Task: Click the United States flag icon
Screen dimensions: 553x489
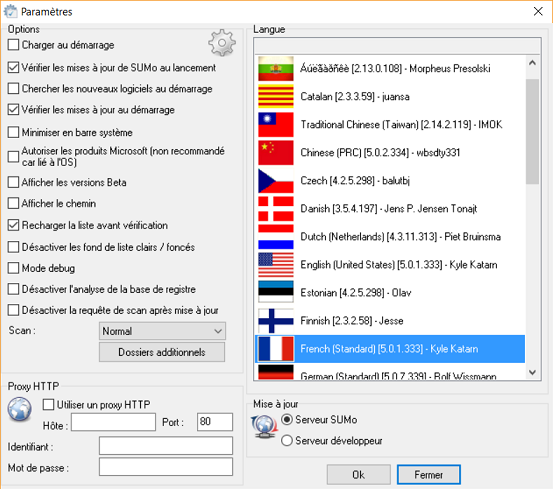Action: 275,265
